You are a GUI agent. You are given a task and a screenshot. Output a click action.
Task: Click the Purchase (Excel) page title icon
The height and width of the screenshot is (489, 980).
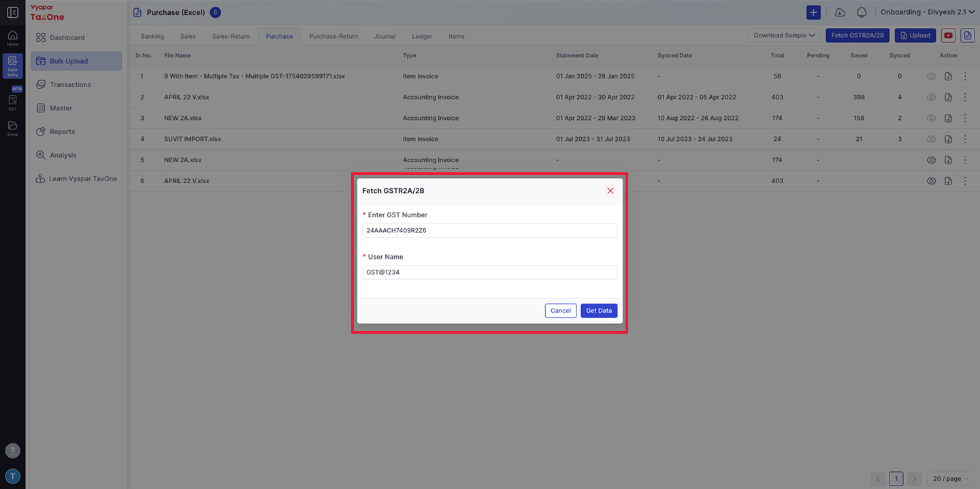(x=137, y=12)
